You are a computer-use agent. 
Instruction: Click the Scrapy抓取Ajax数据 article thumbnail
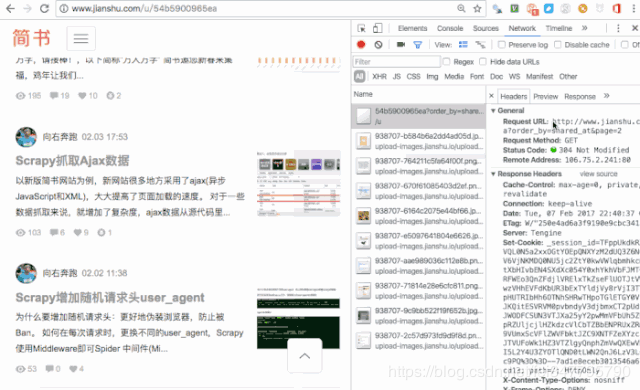coord(298,183)
